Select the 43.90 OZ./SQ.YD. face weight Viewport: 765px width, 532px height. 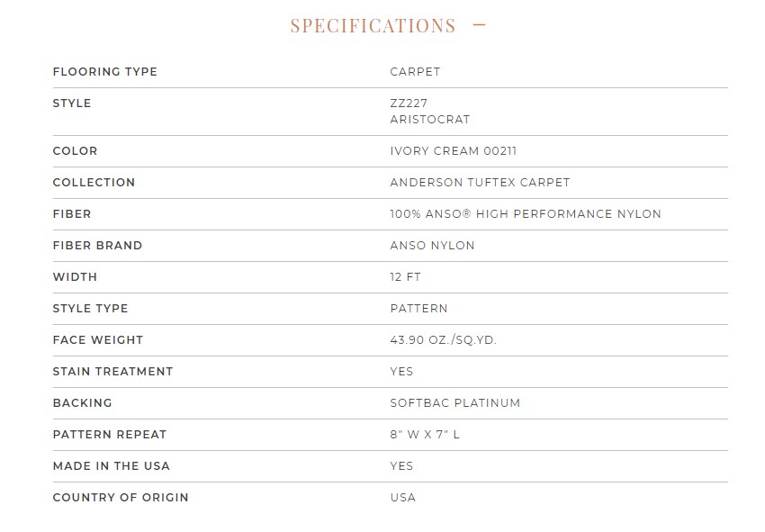tap(443, 340)
